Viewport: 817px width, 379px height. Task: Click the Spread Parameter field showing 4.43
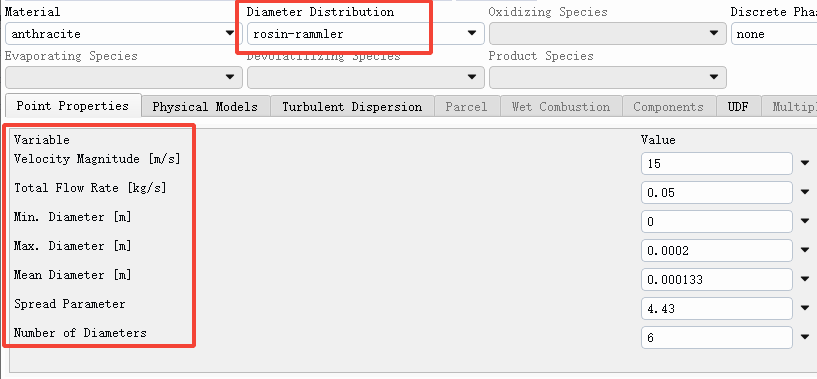tap(717, 309)
